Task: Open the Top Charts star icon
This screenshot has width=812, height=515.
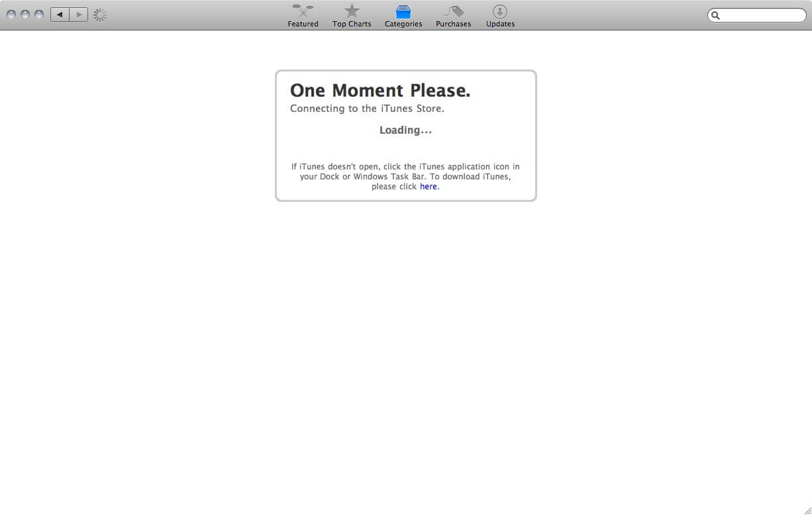Action: (352, 11)
